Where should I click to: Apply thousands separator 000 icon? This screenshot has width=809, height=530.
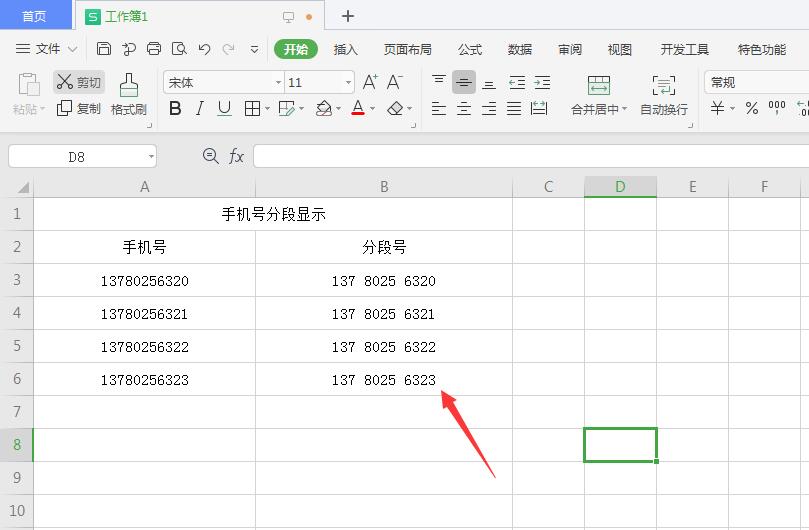776,108
